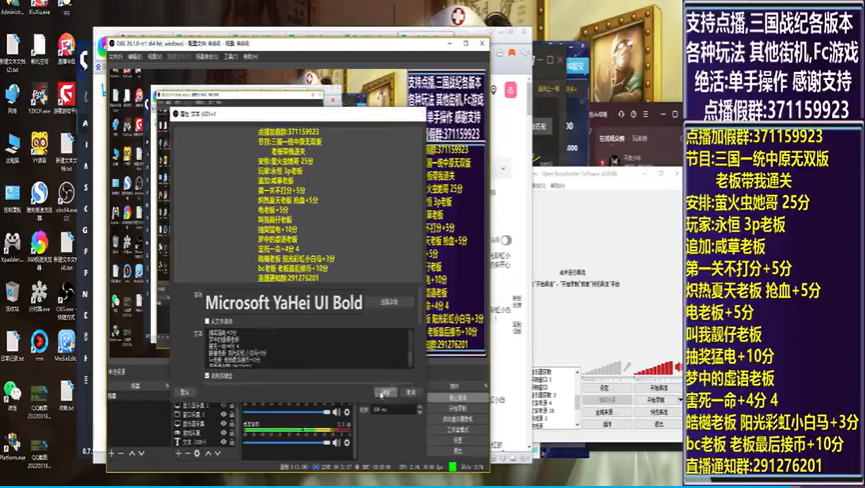Adjust microphone volume bars in old OBS
Viewport: 865px width, 488px height.
(602, 368)
